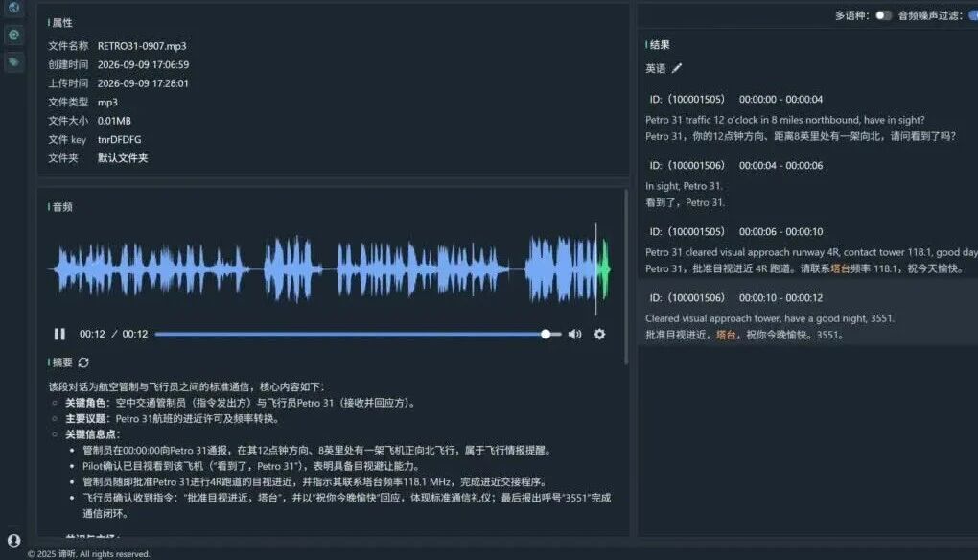Edit the 英语 language with the pencil icon

point(677,68)
